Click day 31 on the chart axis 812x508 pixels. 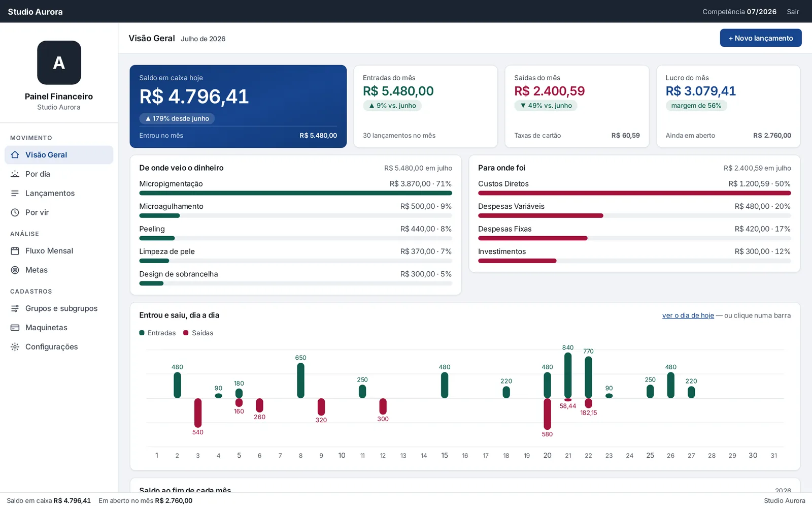(773, 456)
